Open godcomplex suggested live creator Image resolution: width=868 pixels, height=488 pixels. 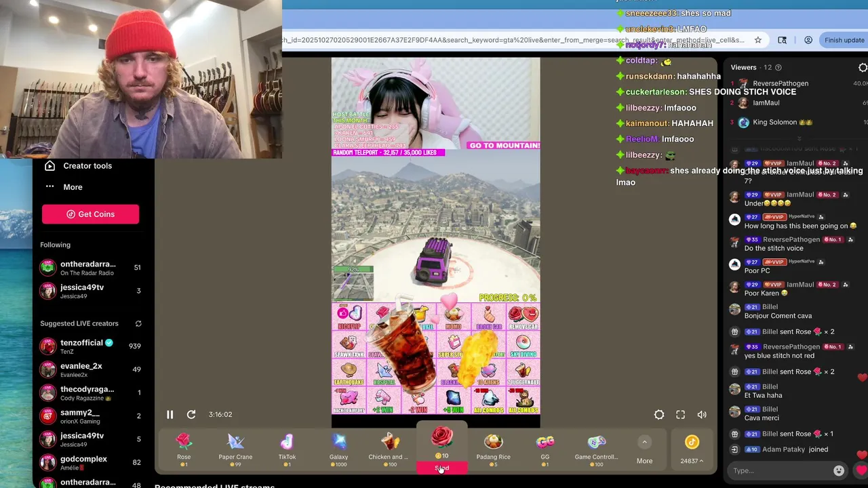[90, 463]
